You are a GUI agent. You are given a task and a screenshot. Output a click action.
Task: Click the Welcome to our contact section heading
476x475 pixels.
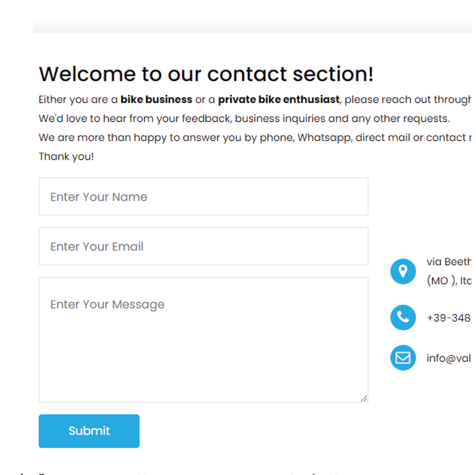pyautogui.click(x=206, y=74)
